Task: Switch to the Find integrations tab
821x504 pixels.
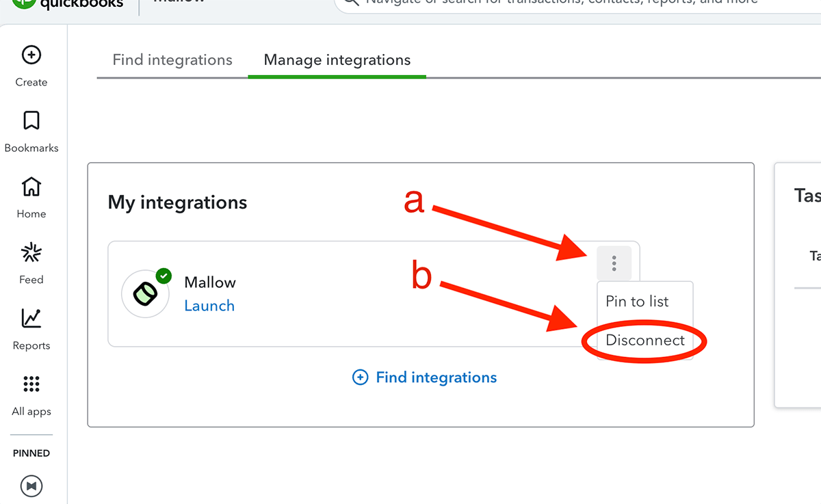Action: click(x=172, y=60)
